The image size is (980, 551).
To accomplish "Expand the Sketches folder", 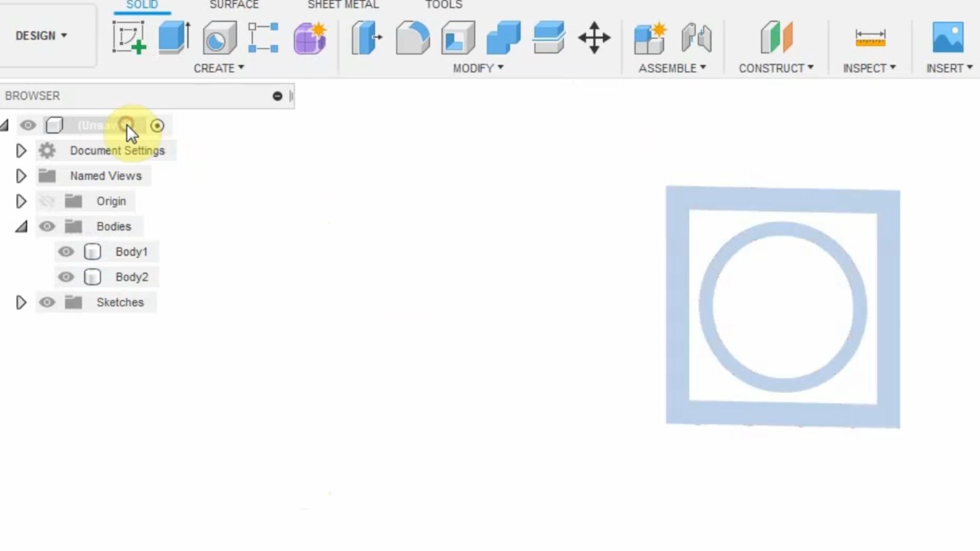I will pos(21,302).
